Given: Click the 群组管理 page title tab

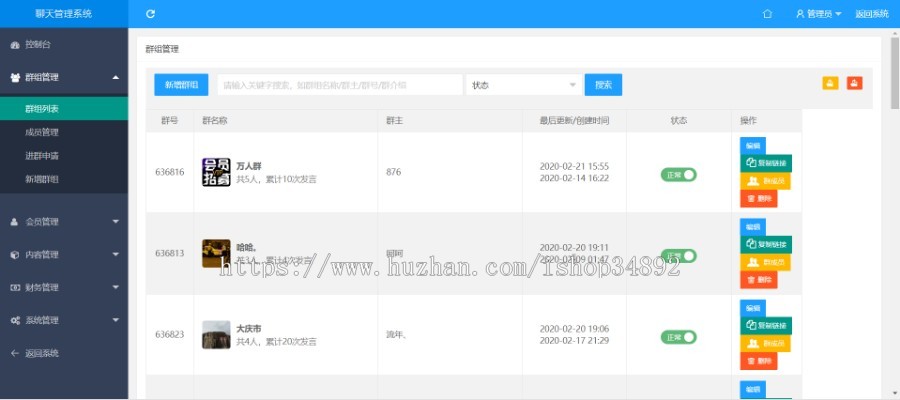Looking at the screenshot, I should 162,49.
